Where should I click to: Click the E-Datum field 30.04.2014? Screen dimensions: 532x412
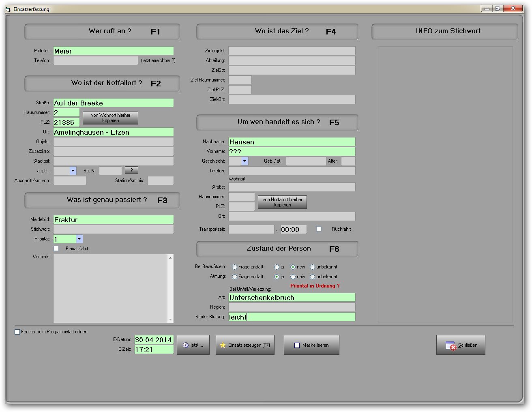point(154,339)
